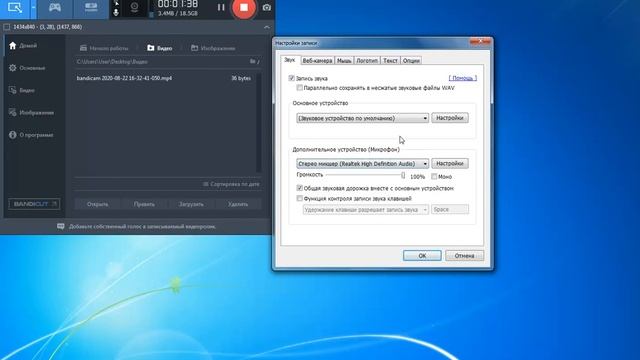Click the Открыть button
This screenshot has height=360, width=640.
[98, 204]
